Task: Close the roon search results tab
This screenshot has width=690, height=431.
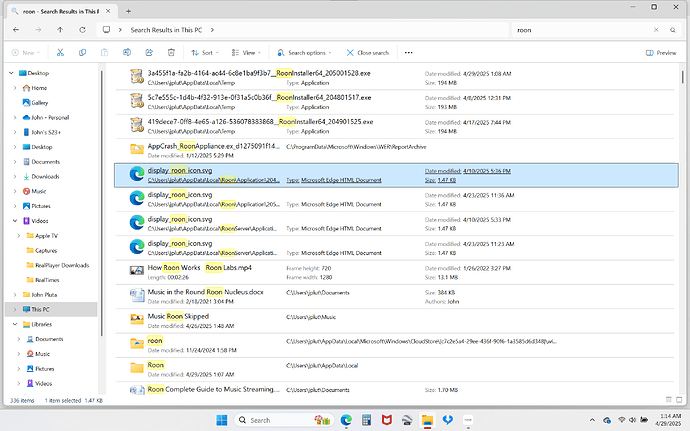Action: click(108, 11)
